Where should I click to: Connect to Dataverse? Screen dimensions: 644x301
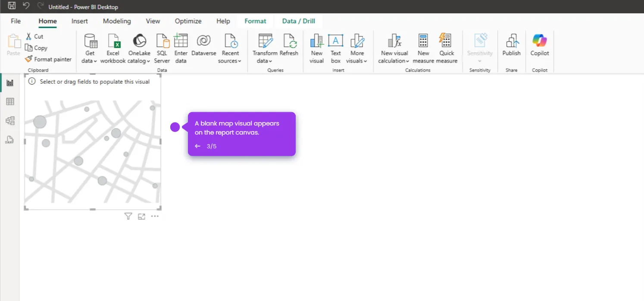pos(204,45)
